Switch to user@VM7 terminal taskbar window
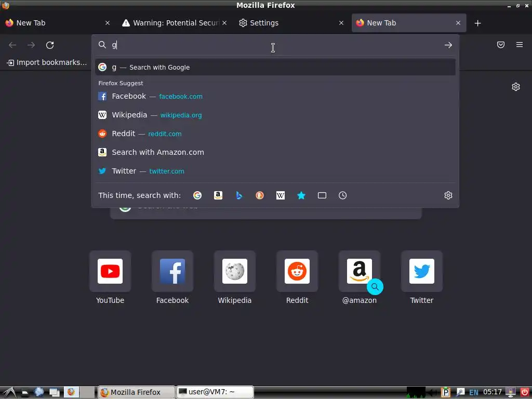 tap(215, 392)
